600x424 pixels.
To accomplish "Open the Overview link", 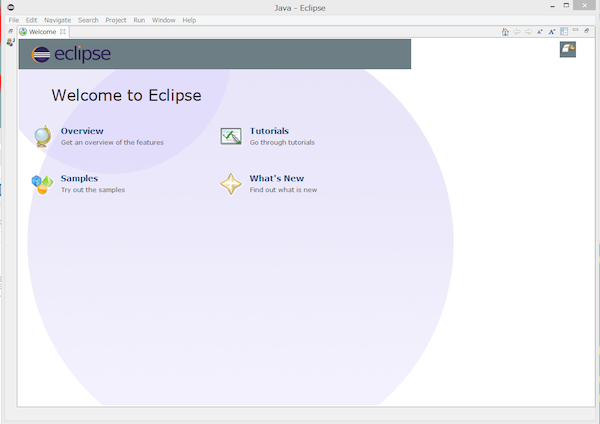I will pos(82,131).
